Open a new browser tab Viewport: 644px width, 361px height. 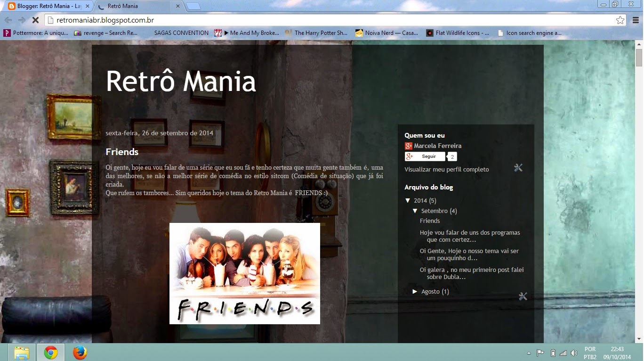(x=193, y=7)
